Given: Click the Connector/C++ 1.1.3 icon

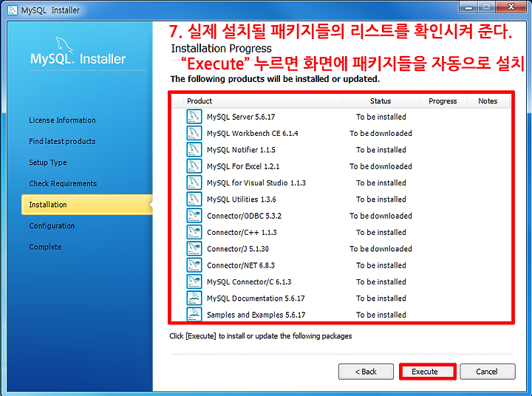Looking at the screenshot, I should [x=194, y=232].
